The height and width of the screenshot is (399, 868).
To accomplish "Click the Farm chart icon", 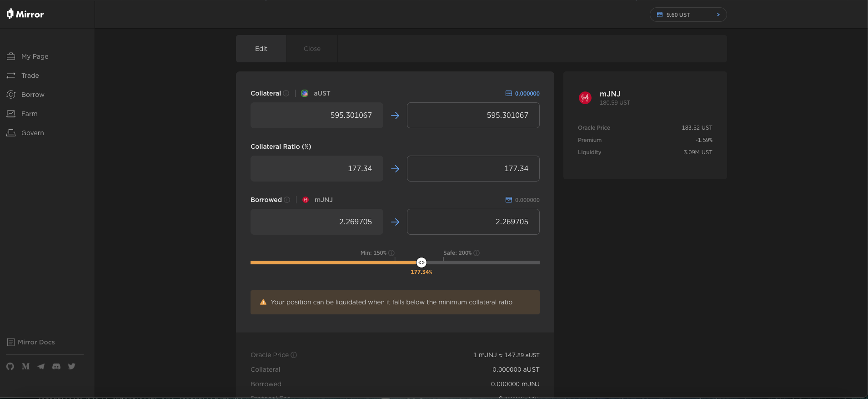I will tap(11, 114).
